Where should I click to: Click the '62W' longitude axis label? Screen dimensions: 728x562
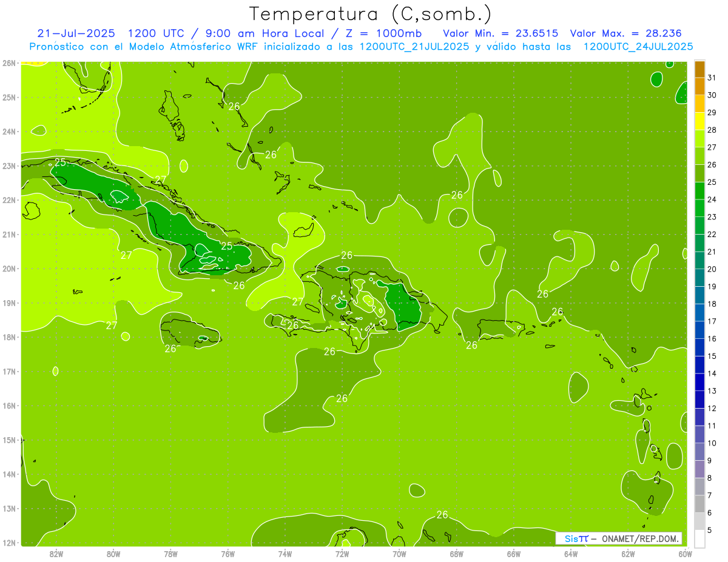[629, 554]
